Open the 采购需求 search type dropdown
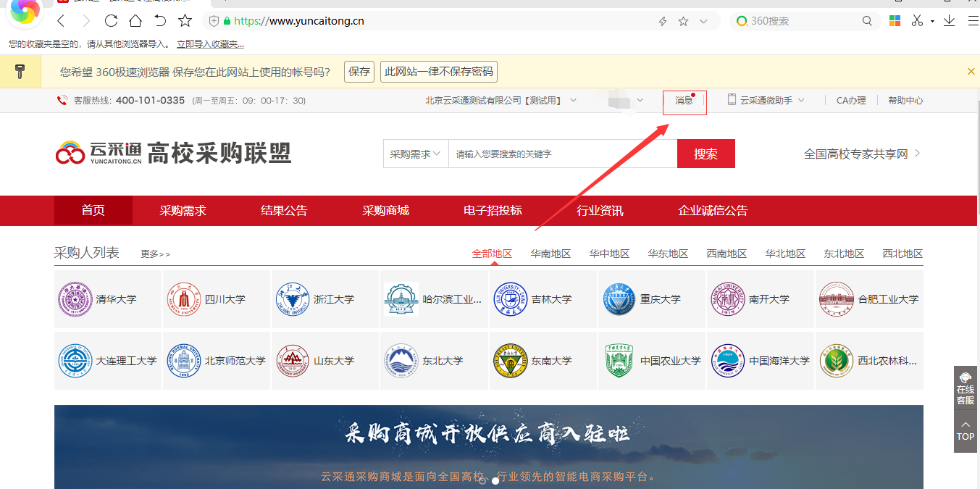Viewport: 980px width, 489px height. 416,154
